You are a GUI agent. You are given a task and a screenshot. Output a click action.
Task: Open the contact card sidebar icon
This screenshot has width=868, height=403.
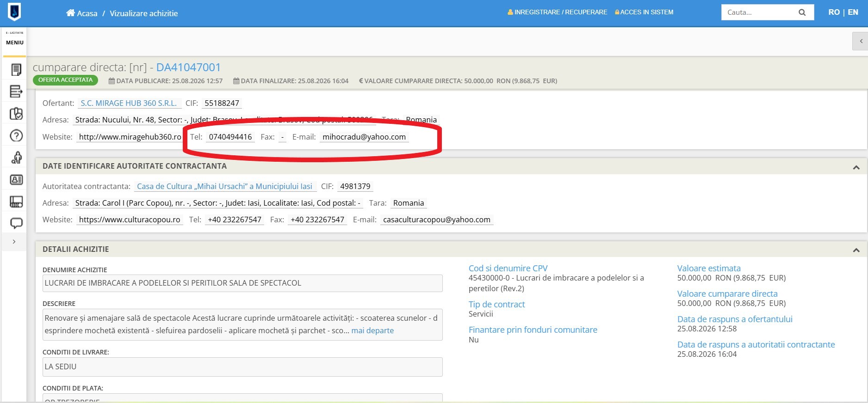click(16, 180)
